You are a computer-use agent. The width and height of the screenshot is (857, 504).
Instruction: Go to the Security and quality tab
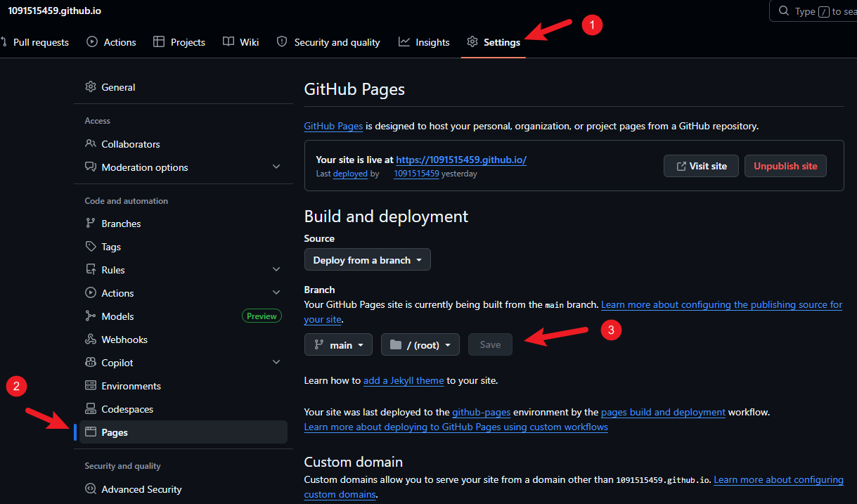[x=328, y=42]
